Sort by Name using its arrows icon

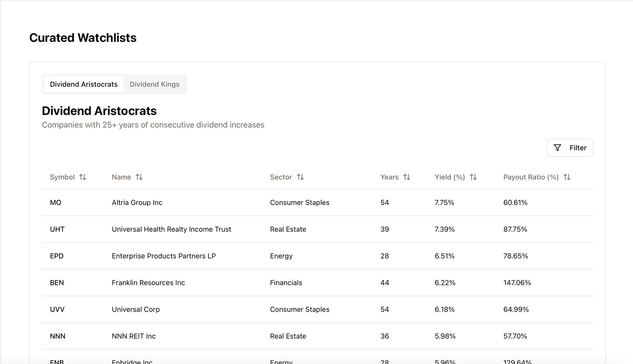[139, 177]
